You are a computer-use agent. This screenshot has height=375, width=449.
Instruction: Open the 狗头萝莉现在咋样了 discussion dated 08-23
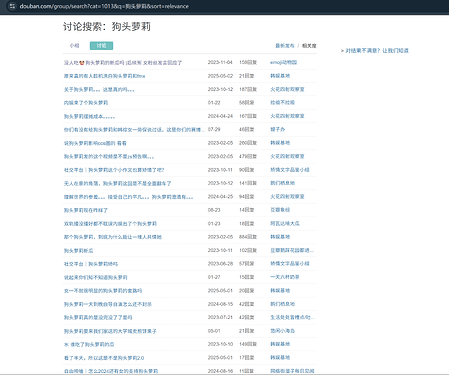coord(86,210)
